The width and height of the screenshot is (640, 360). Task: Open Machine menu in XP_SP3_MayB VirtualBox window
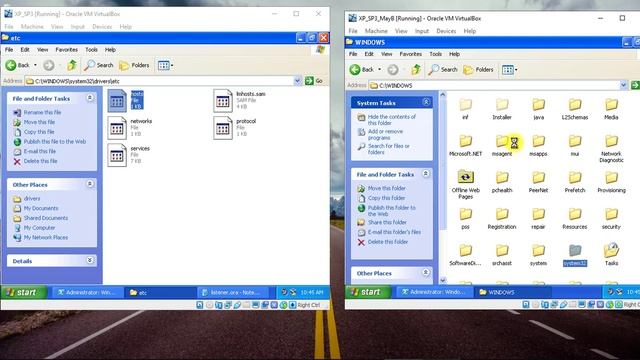point(376,31)
